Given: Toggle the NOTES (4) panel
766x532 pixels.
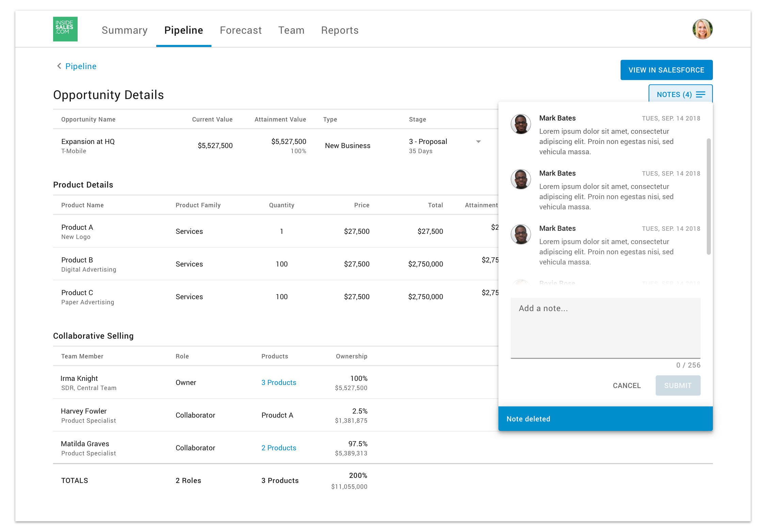Looking at the screenshot, I should click(x=674, y=95).
